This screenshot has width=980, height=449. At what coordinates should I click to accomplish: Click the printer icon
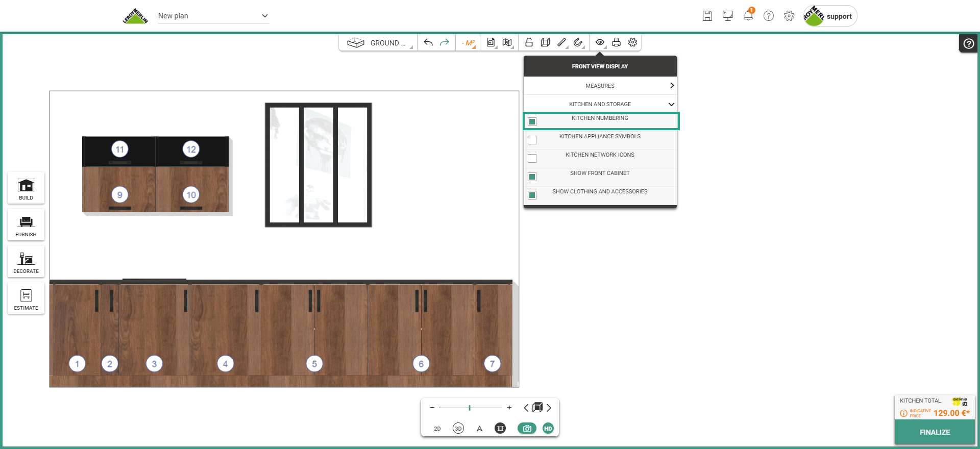617,42
